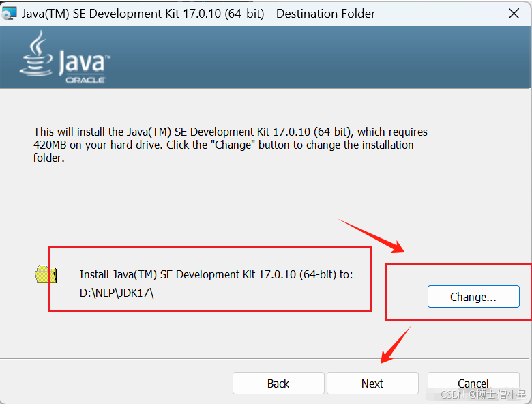Return to previous step with Back
Screen dimensions: 532x404
pos(278,384)
